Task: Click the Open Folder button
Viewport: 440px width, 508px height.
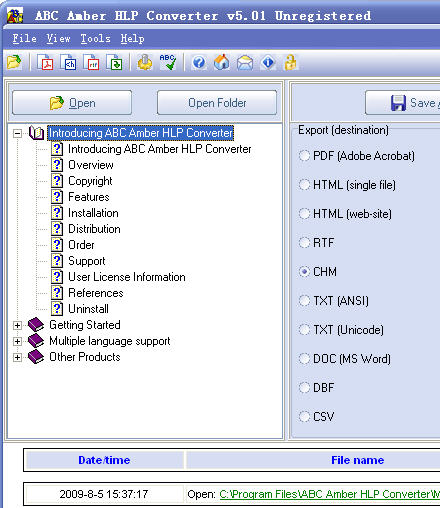Action: [x=217, y=103]
